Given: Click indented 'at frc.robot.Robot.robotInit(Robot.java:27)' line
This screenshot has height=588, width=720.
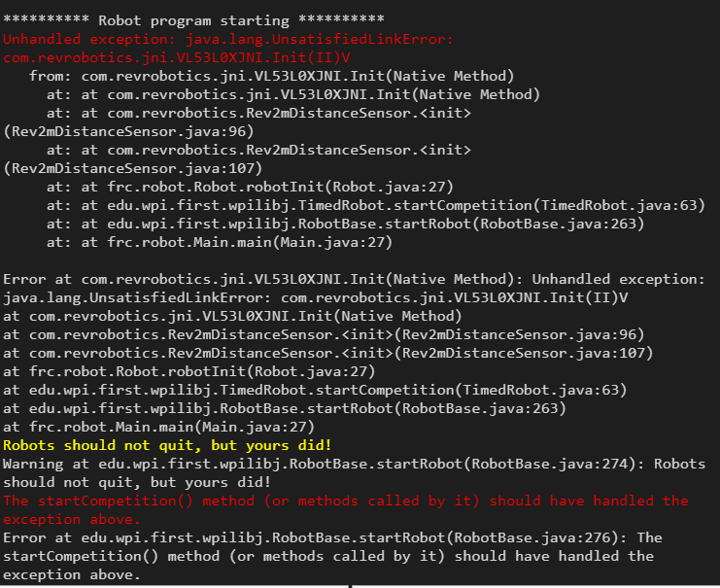Looking at the screenshot, I should [250, 187].
